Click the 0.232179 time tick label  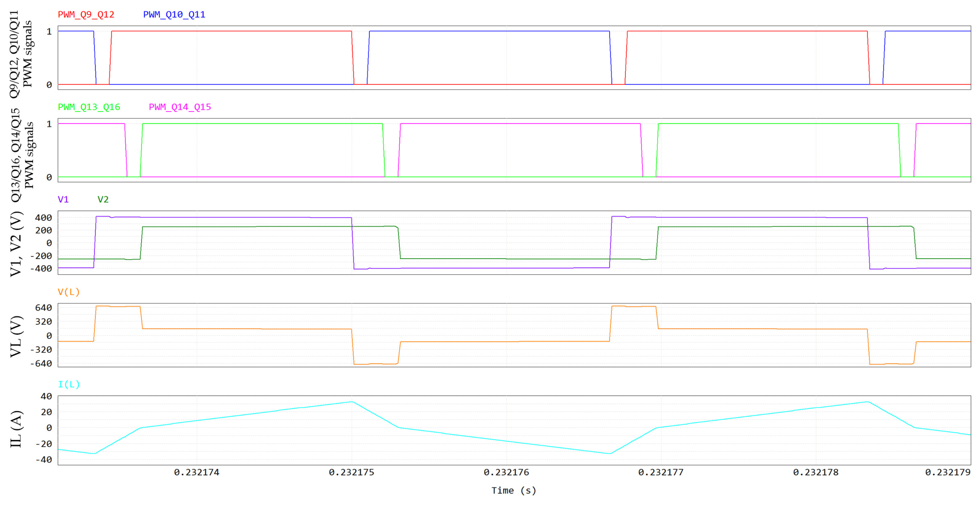pyautogui.click(x=948, y=472)
